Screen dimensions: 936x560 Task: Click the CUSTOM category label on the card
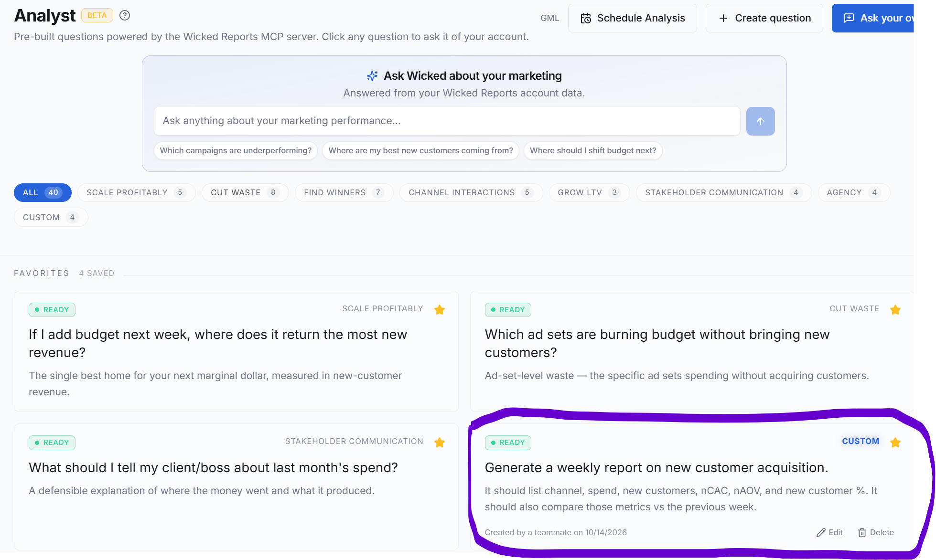click(861, 442)
